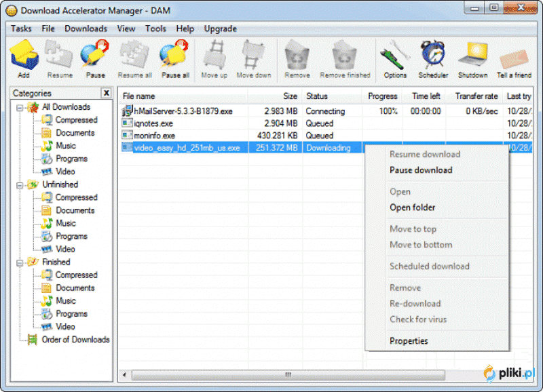This screenshot has width=543, height=392.
Task: Collapse the All Downloads tree node
Action: tap(20, 108)
